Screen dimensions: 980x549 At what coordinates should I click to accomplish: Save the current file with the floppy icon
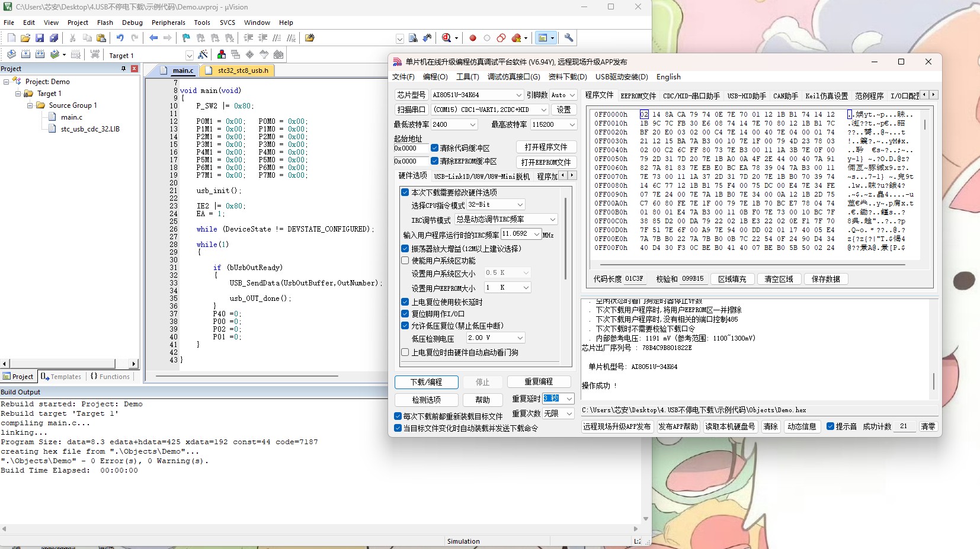tap(40, 38)
